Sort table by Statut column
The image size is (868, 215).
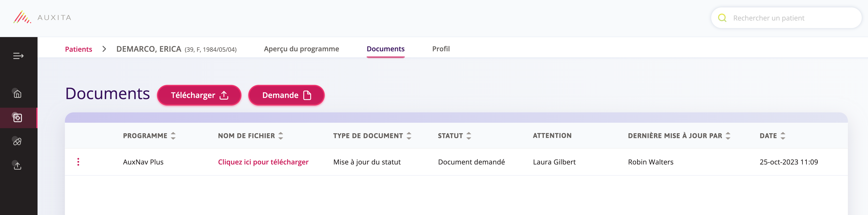pos(468,136)
